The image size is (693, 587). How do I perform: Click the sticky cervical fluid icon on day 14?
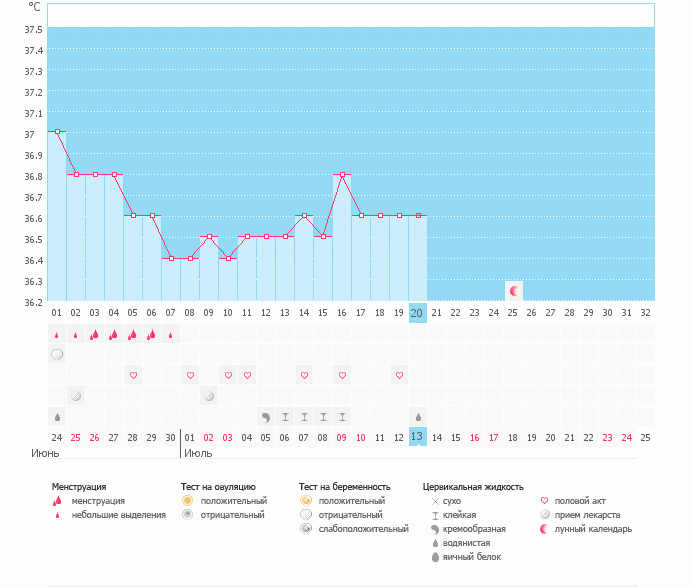(x=304, y=417)
